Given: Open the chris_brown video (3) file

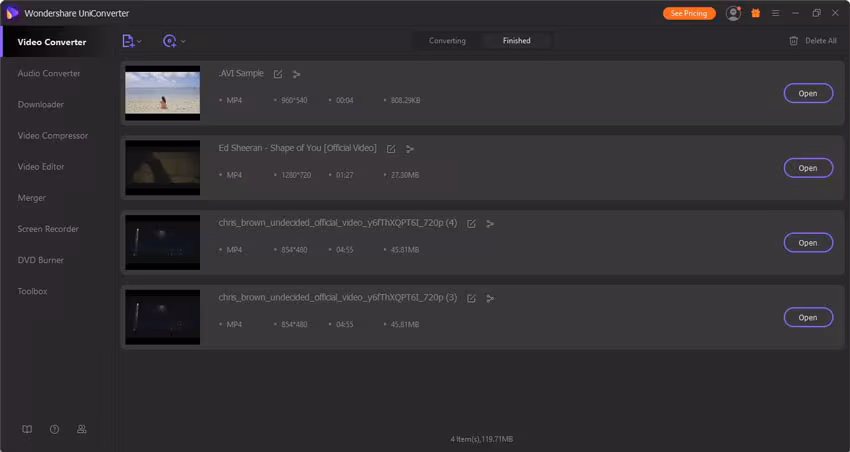Looking at the screenshot, I should click(x=808, y=318).
